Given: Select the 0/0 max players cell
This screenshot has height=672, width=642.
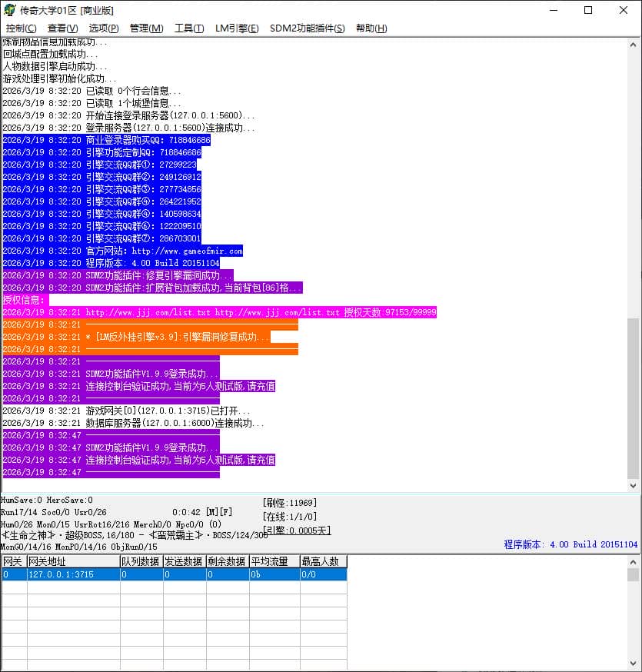Looking at the screenshot, I should tap(324, 574).
